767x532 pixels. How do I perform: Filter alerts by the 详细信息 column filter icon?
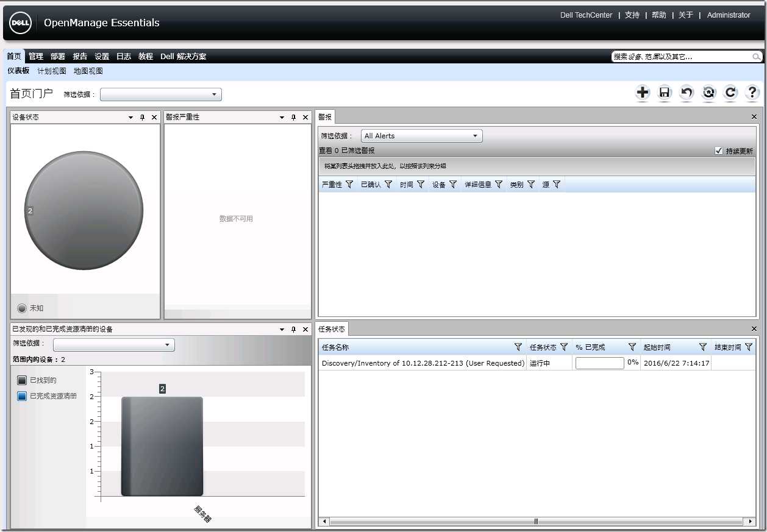(x=499, y=184)
